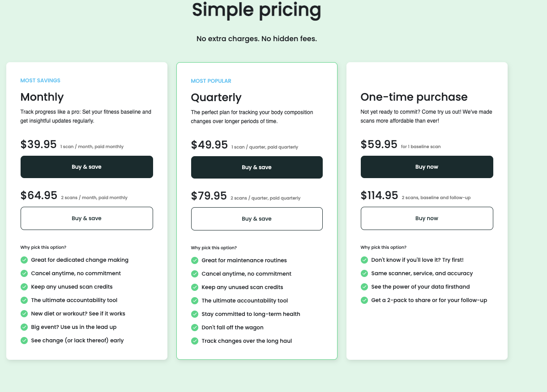Screen dimensions: 547x392
Task: Click the MOST POPULAR label
Action: [211, 81]
